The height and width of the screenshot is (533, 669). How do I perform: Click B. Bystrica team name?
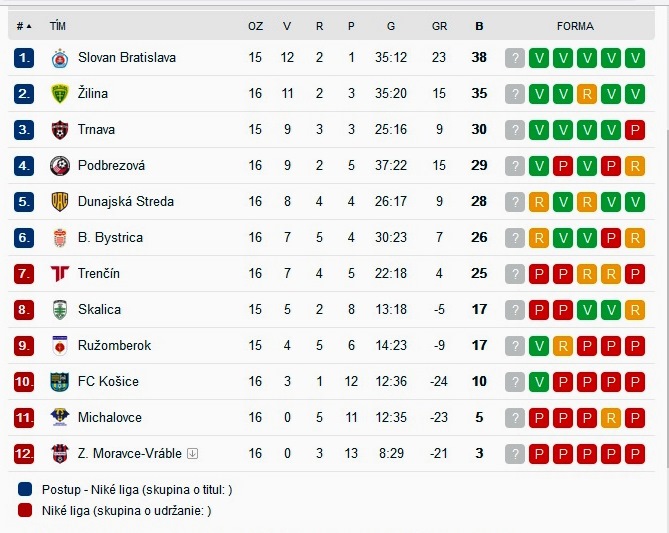pos(110,237)
